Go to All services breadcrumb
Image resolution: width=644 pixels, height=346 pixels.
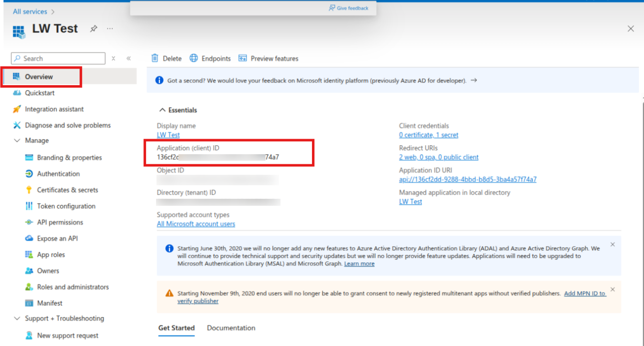pyautogui.click(x=30, y=12)
